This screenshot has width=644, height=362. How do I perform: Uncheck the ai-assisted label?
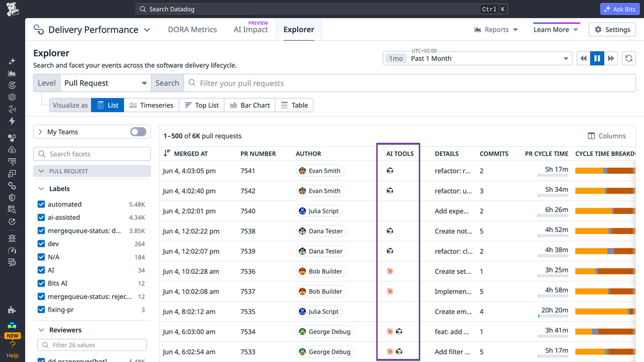[x=41, y=217]
